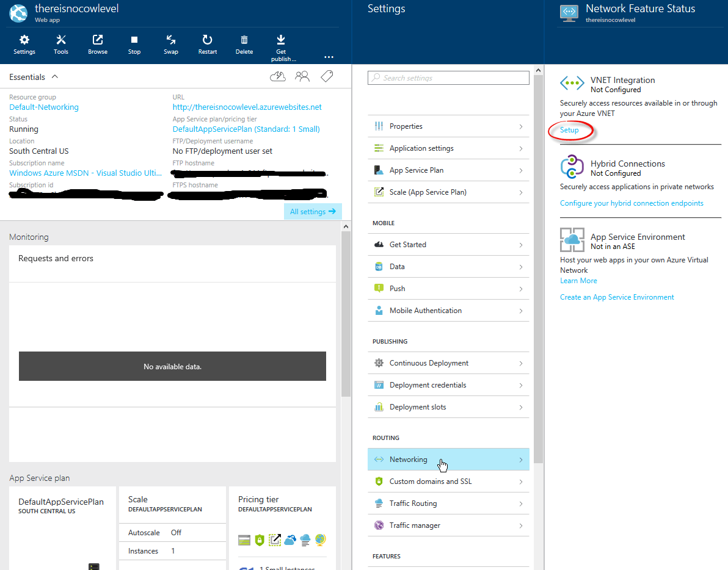Click in the Search settings field
Image resolution: width=728 pixels, height=570 pixels.
pos(448,78)
